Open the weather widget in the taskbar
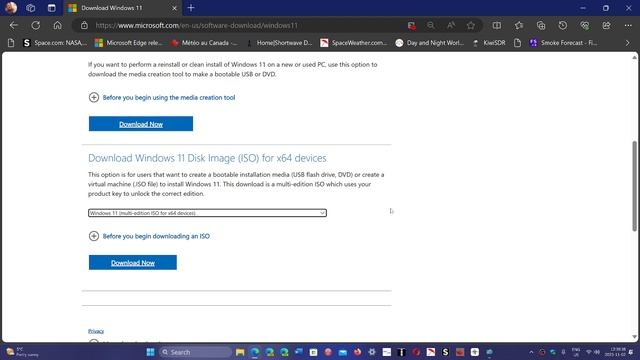The image size is (640, 360). 22,352
